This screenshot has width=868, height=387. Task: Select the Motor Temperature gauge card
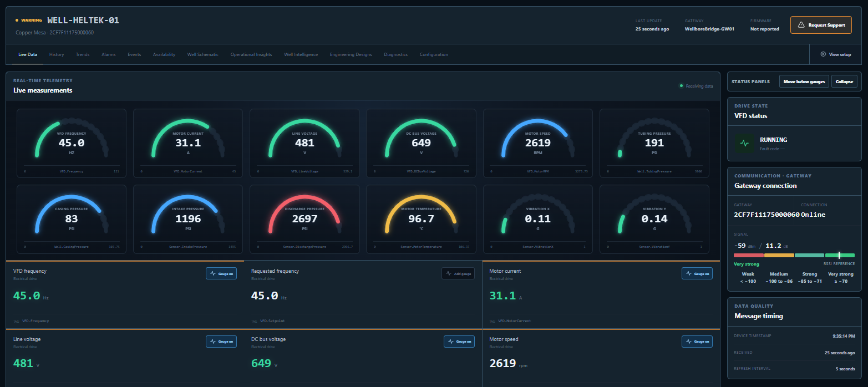(x=421, y=220)
